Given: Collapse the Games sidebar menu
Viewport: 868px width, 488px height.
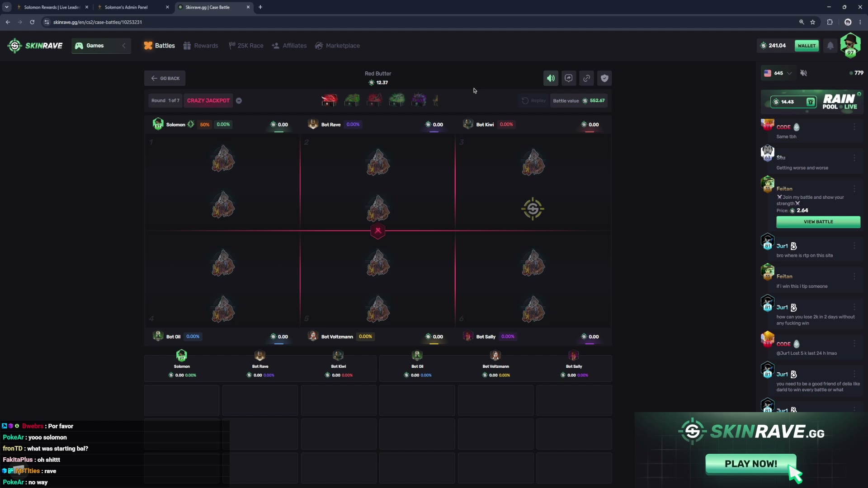Looking at the screenshot, I should click(x=124, y=46).
